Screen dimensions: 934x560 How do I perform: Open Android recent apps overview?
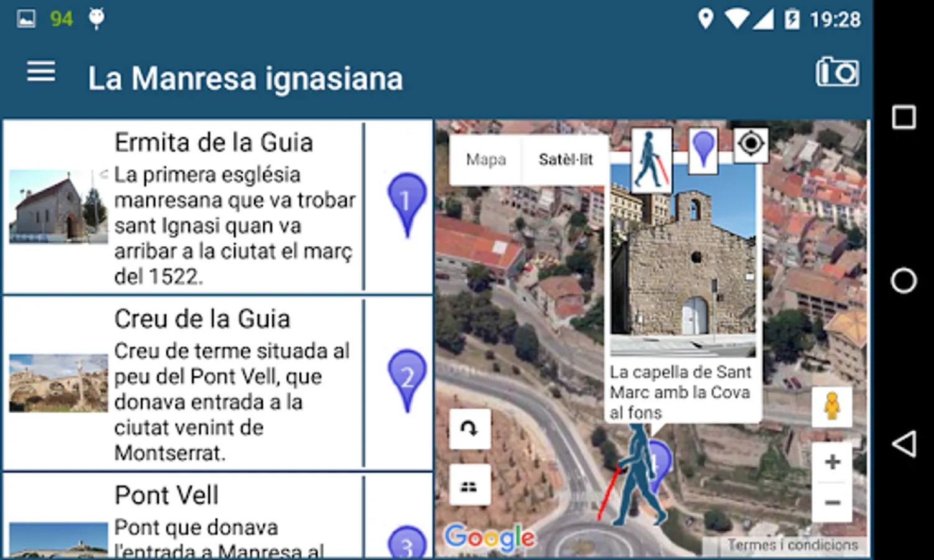click(904, 117)
